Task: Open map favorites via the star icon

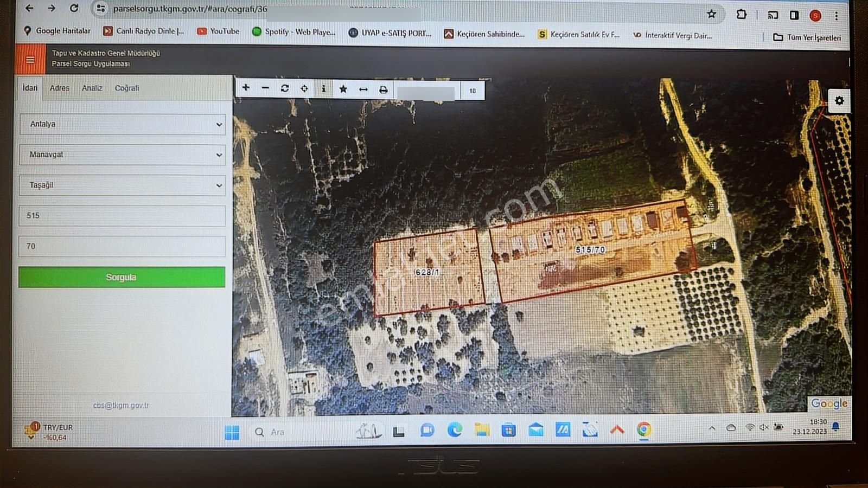Action: pos(343,88)
